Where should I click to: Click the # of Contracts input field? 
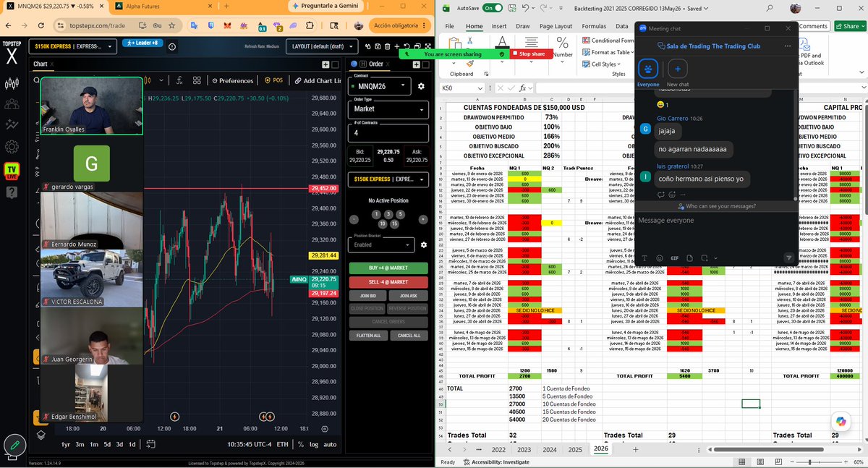pyautogui.click(x=389, y=132)
